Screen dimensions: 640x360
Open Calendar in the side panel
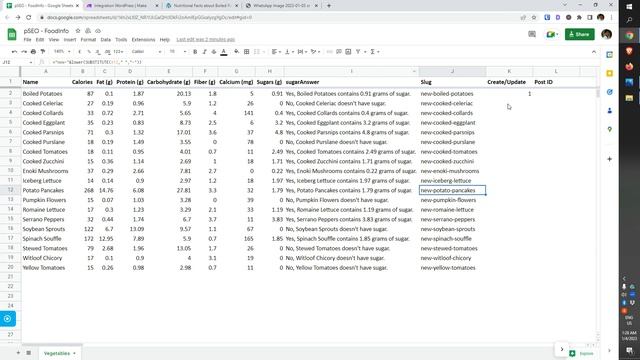[609, 55]
